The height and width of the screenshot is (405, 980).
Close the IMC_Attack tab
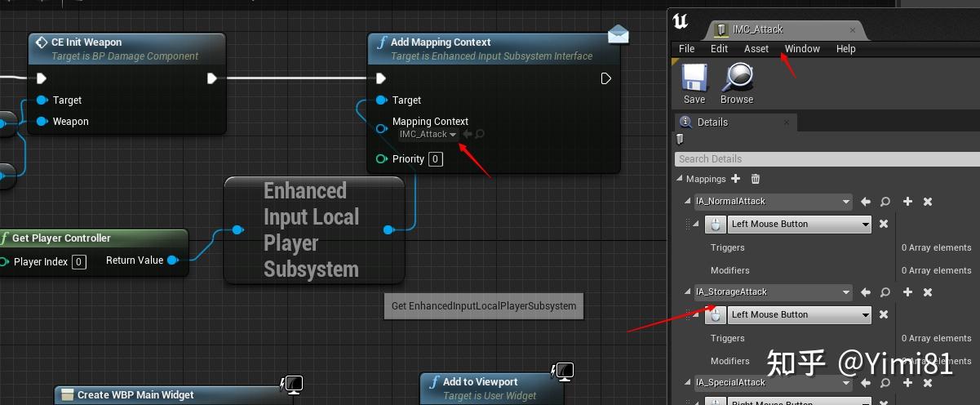click(854, 29)
